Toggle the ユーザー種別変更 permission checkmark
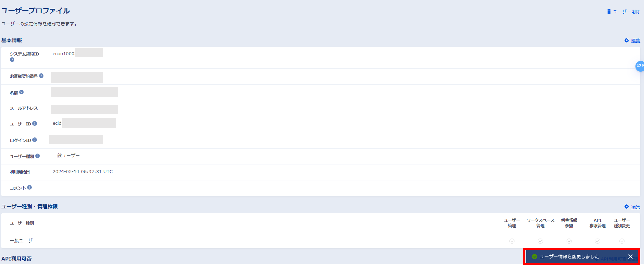Image resolution: width=644 pixels, height=265 pixels. (x=622, y=241)
